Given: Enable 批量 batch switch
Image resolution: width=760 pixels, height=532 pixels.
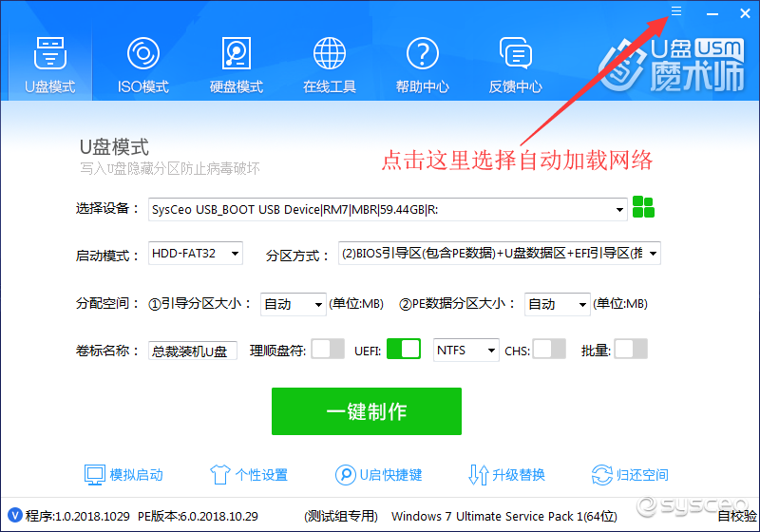Looking at the screenshot, I should 631,349.
